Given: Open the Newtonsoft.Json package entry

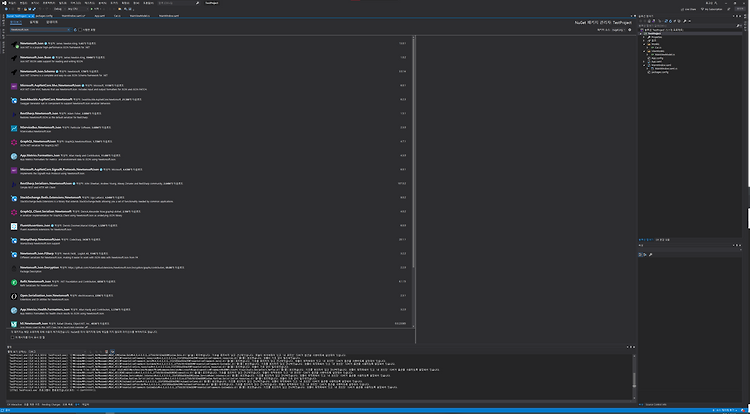Looking at the screenshot, I should [210, 45].
